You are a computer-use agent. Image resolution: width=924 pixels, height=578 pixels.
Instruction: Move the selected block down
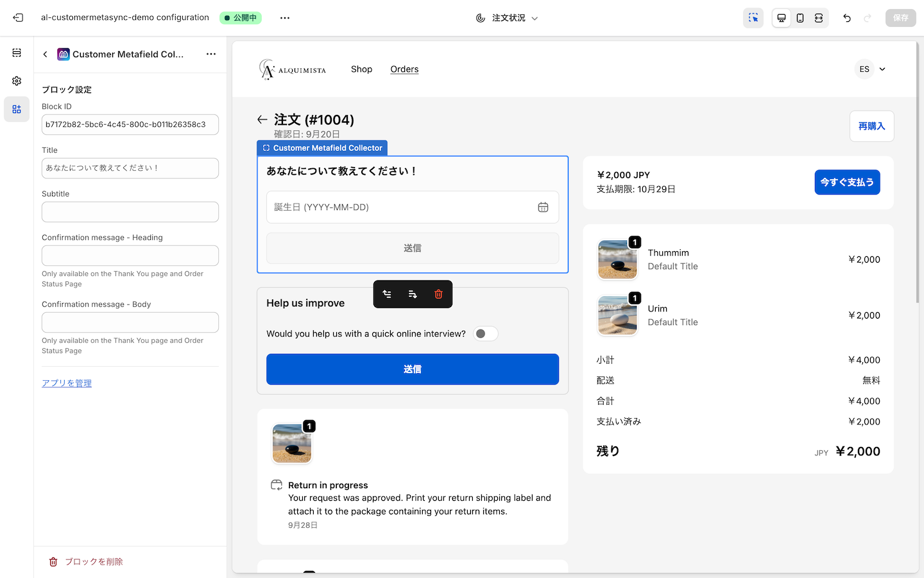(x=413, y=293)
